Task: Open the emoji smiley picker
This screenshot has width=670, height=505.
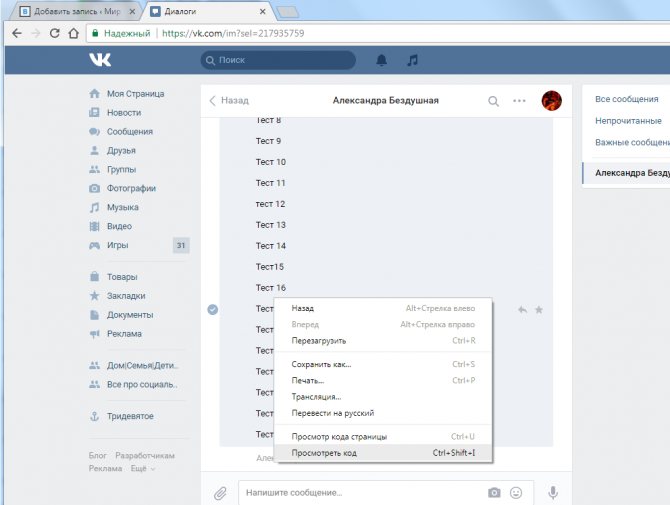Action: [516, 493]
